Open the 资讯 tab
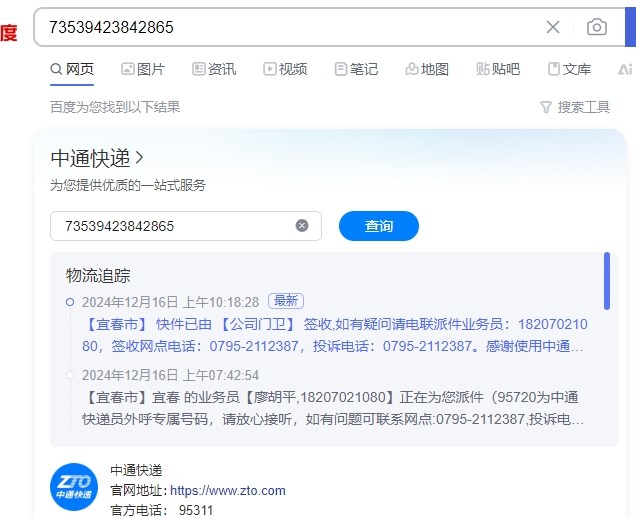Viewport: 636px width, 518px height. click(214, 69)
